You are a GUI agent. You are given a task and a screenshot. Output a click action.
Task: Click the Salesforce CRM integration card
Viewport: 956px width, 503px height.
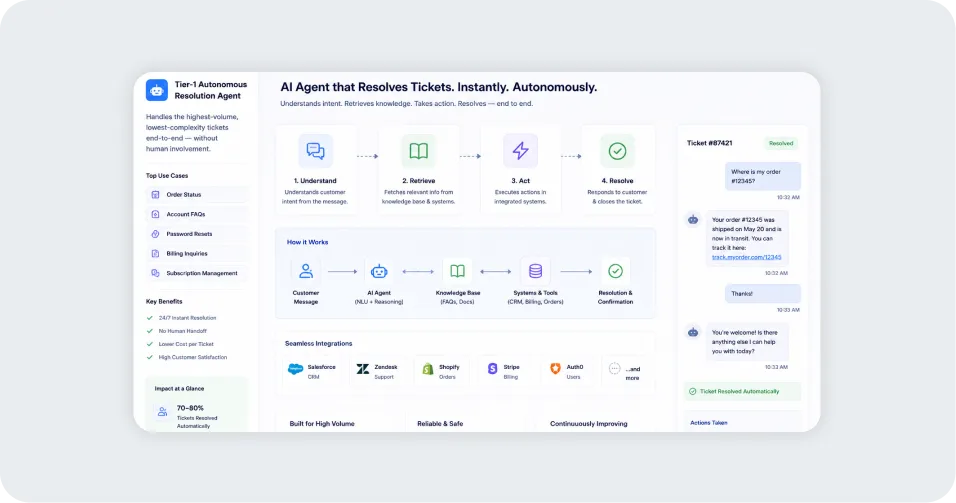tap(313, 371)
